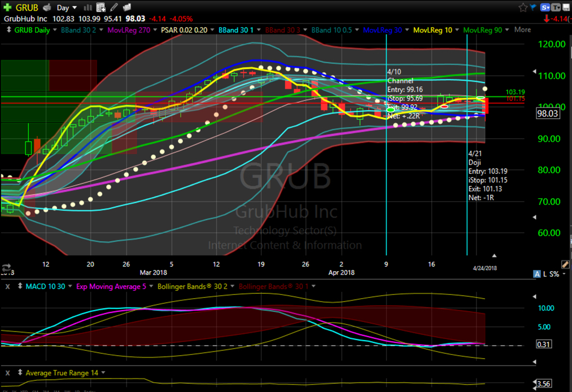Open the cash register trade ticket icon
572x392 pixels.
(x=47, y=7)
